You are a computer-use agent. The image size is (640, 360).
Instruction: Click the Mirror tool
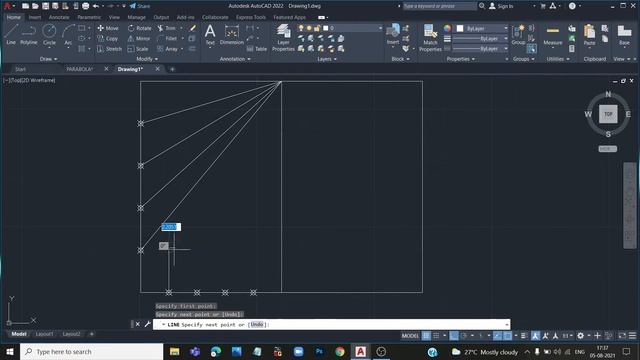(x=139, y=38)
